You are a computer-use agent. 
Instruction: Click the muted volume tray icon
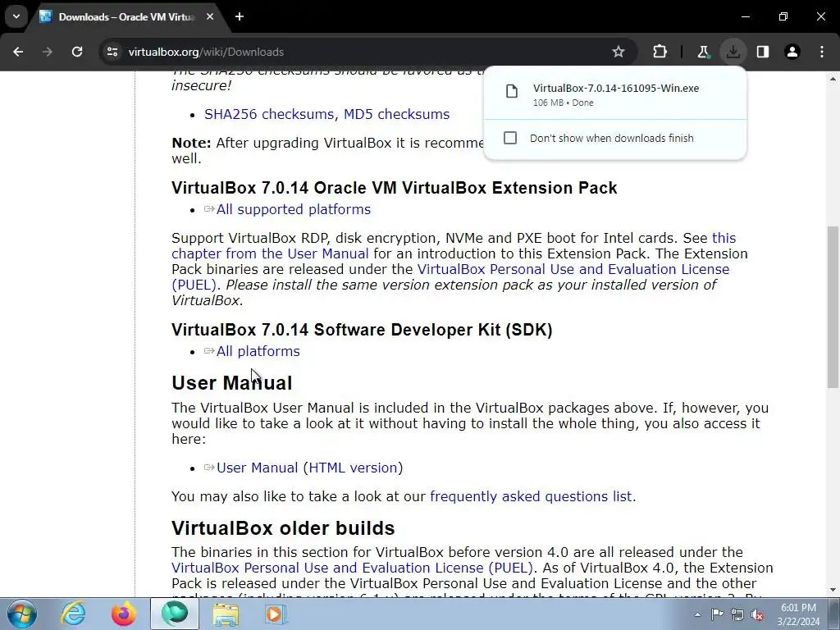click(x=757, y=614)
